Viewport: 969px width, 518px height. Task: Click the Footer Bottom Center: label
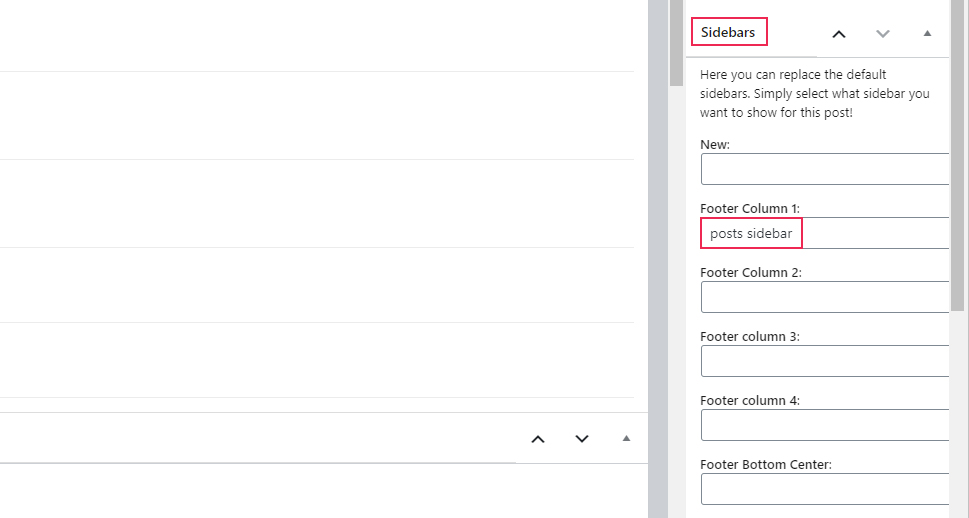pos(766,464)
